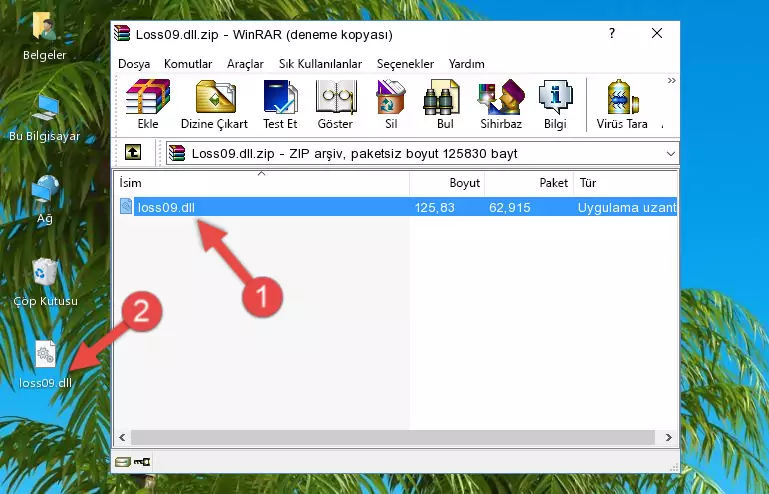Viewport: 769px width, 494px height.
Task: Sort by Boyut column header
Action: click(447, 183)
